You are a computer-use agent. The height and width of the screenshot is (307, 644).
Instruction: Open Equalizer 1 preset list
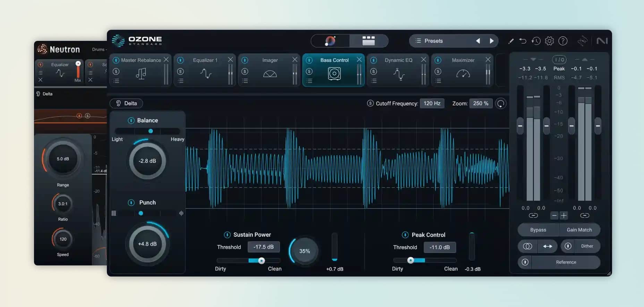[x=180, y=81]
